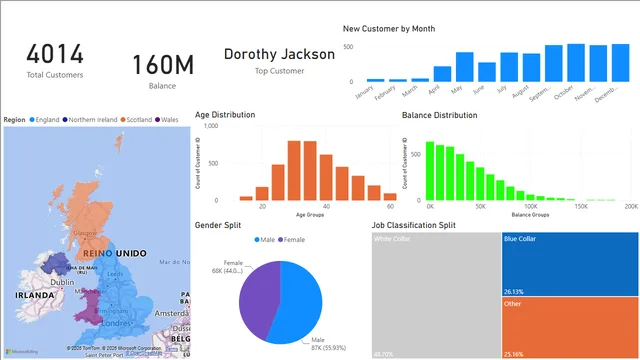This screenshot has width=640, height=360.
Task: Click the New Customer by Month title
Action: 389,29
